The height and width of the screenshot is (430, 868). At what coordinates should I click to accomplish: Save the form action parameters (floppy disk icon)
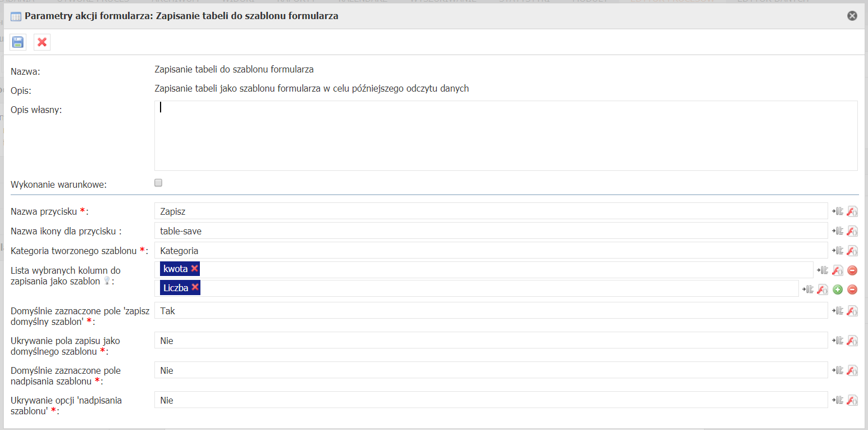(18, 42)
